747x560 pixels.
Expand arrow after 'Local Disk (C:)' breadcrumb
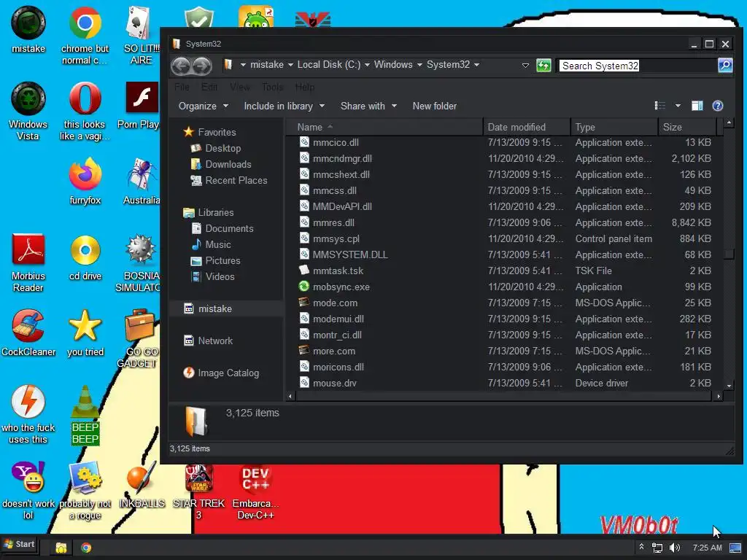pyautogui.click(x=367, y=65)
